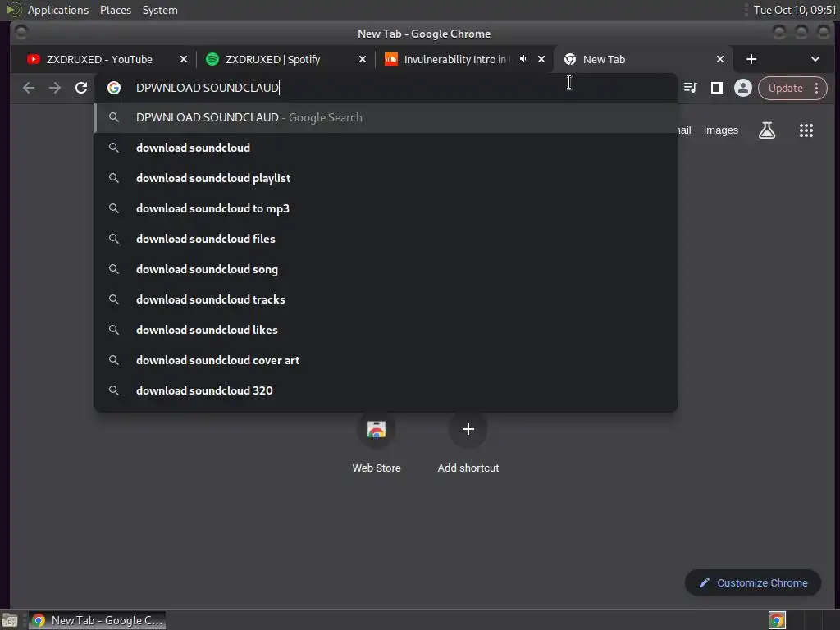Close the New Tab tab
The width and height of the screenshot is (840, 630).
(720, 59)
